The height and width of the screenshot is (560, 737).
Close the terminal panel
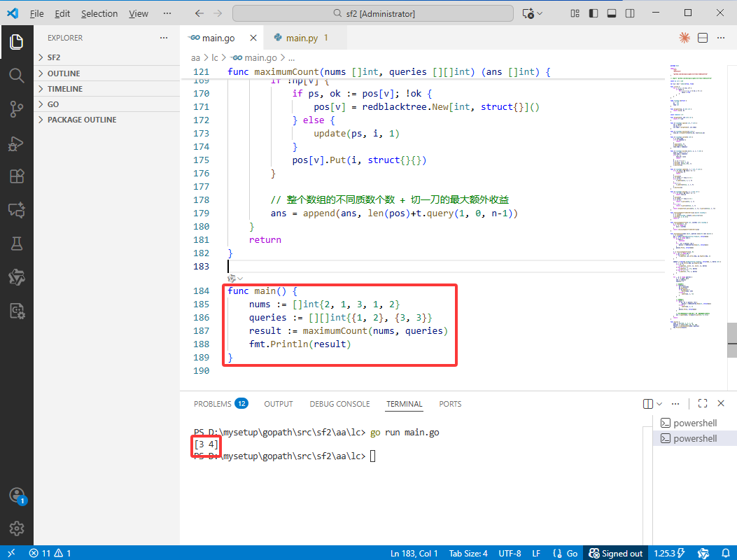click(x=721, y=403)
